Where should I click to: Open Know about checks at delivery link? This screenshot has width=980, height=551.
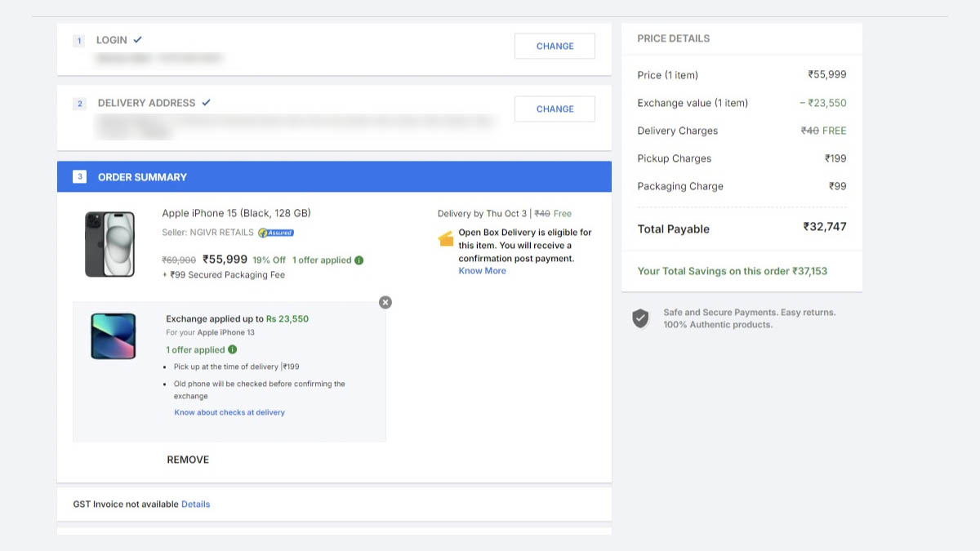(x=229, y=412)
